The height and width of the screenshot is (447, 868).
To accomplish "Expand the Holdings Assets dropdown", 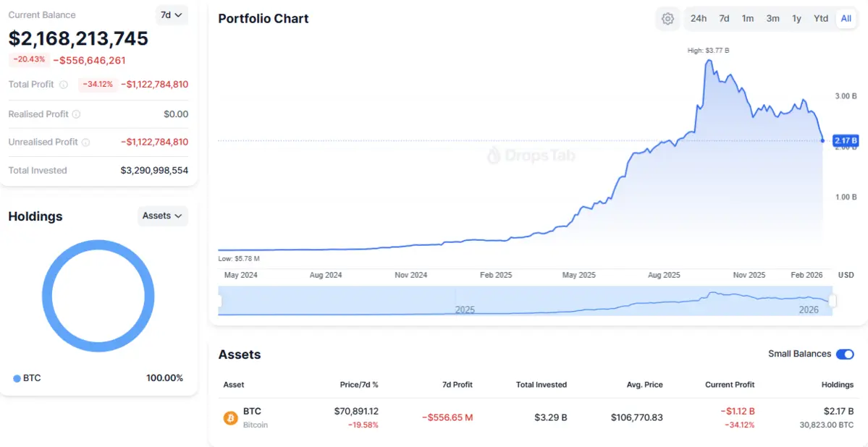I will (x=162, y=216).
